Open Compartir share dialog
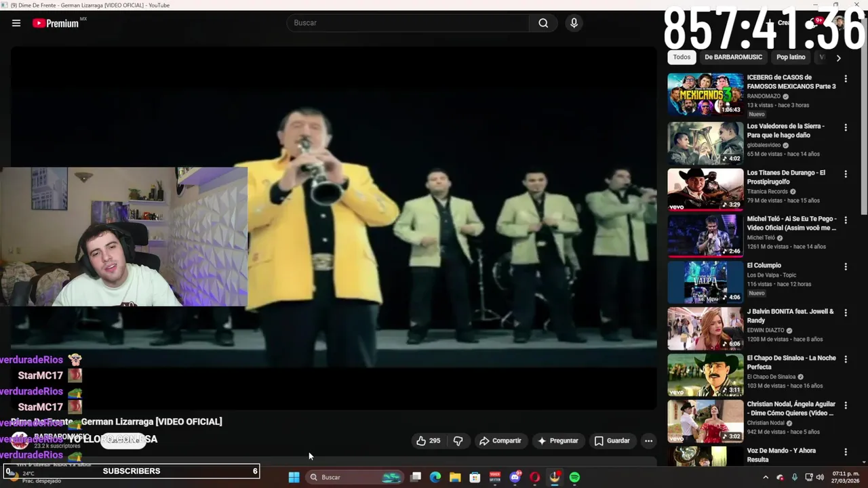This screenshot has width=868, height=488. tap(500, 441)
